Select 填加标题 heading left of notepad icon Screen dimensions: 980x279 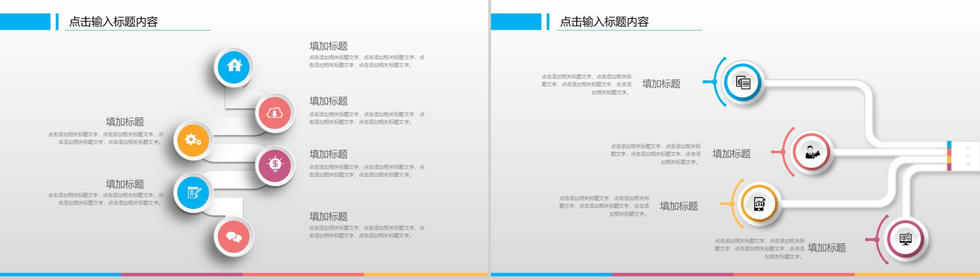[125, 184]
